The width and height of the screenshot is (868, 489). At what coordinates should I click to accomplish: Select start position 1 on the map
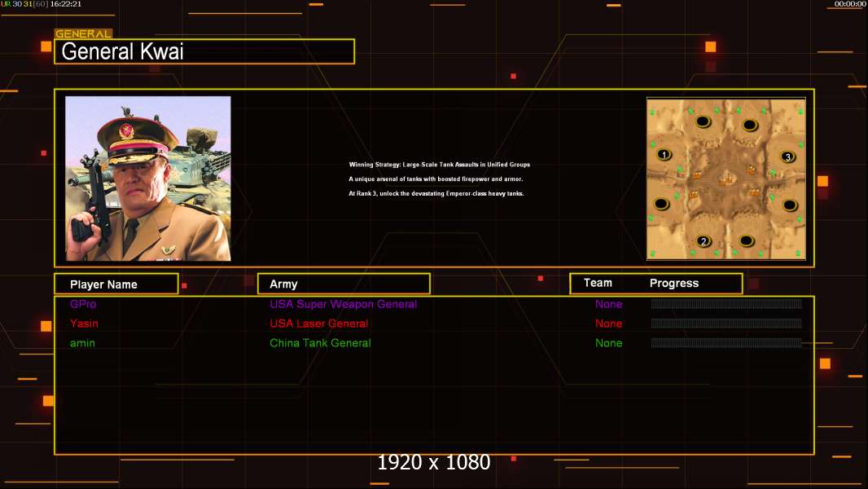(x=664, y=155)
